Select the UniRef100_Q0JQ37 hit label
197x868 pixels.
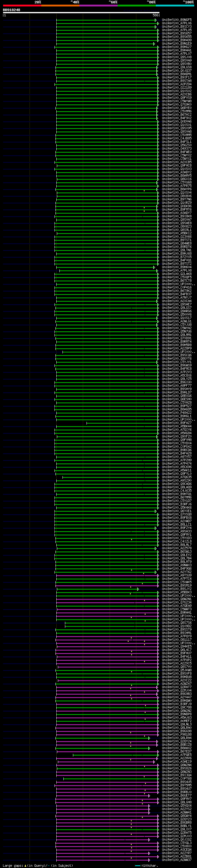coord(177,71)
